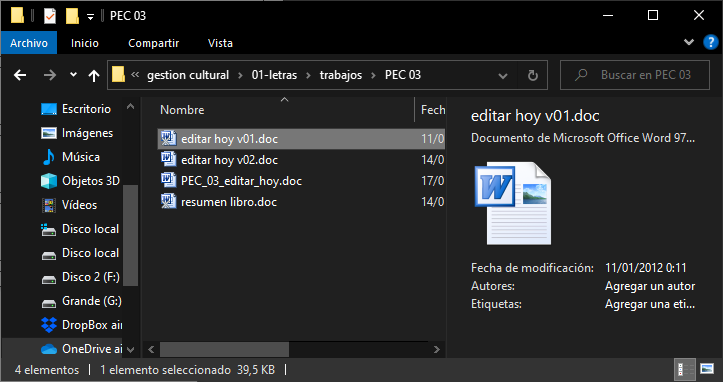Open the recent locations dropdown
This screenshot has height=382, width=723.
[x=73, y=75]
